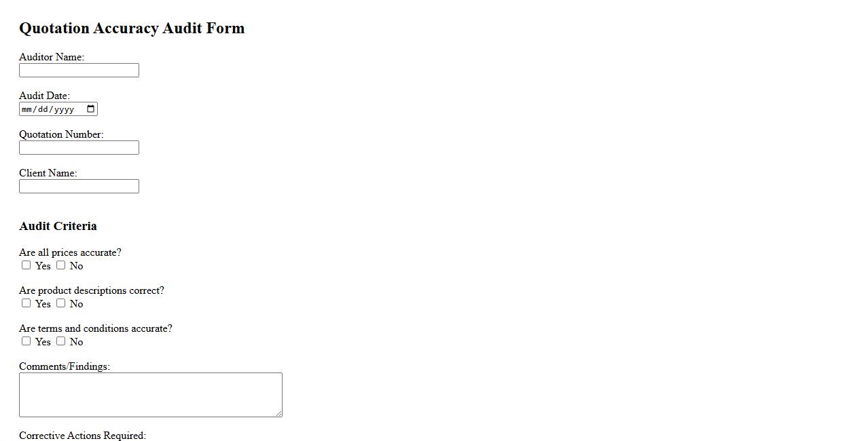The image size is (868, 441).
Task: Click the Audit Date label
Action: pos(44,96)
